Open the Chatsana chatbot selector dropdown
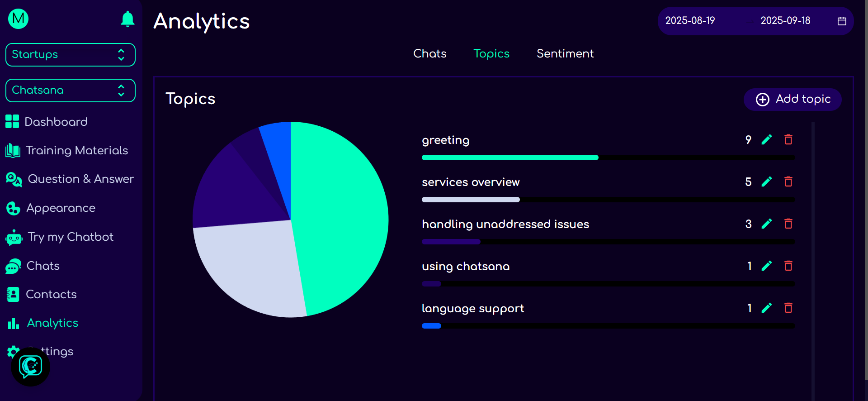Viewport: 868px width, 401px height. click(x=70, y=91)
